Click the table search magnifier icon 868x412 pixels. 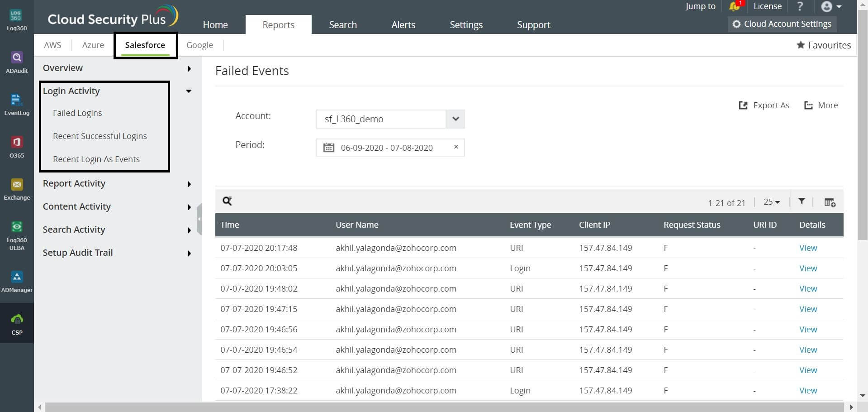click(227, 201)
